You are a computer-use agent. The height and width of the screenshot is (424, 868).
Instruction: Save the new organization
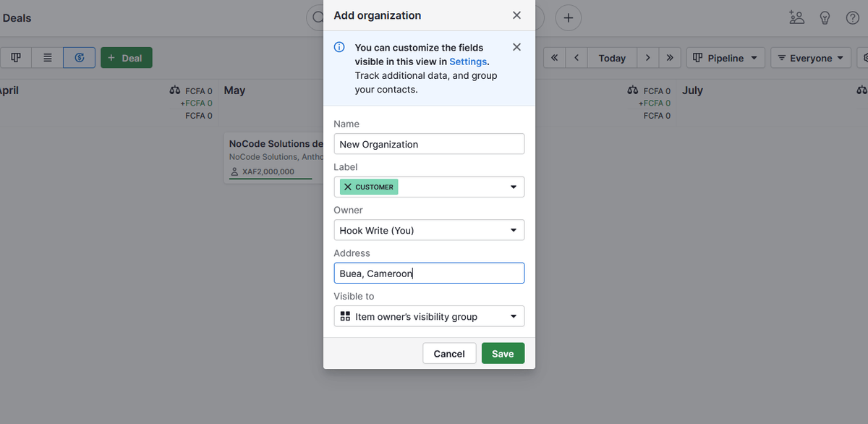pos(503,353)
